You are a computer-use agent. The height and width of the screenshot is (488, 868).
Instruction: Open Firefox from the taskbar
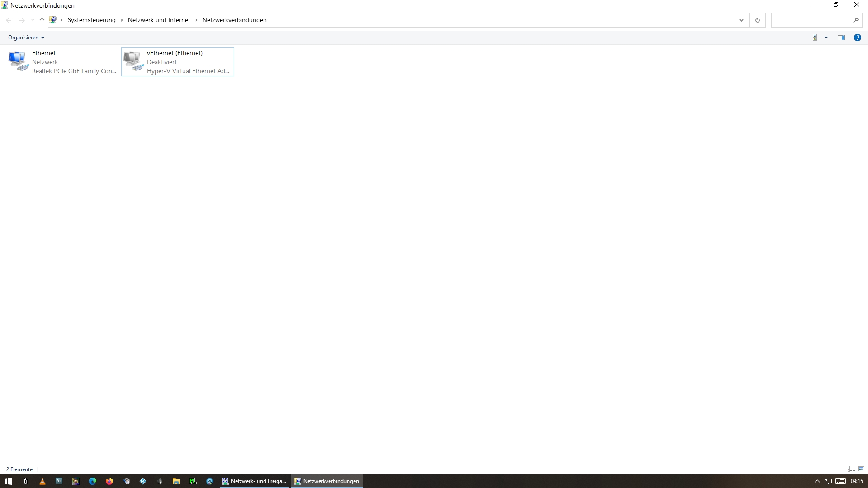coord(109,481)
